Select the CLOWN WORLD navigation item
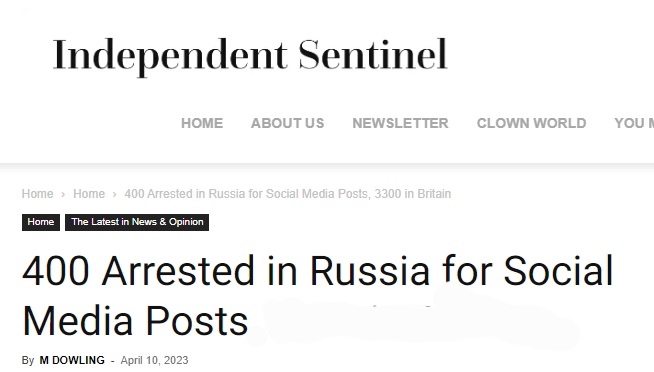This screenshot has height=372, width=654. tap(531, 123)
